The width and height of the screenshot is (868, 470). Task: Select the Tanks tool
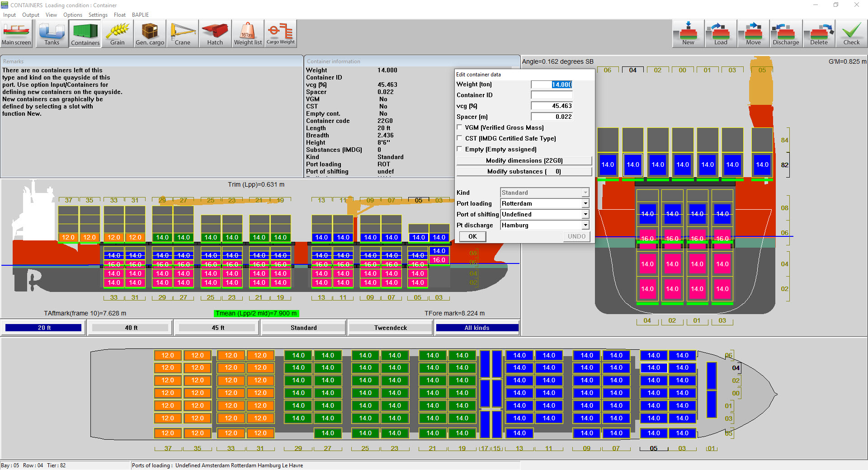52,33
